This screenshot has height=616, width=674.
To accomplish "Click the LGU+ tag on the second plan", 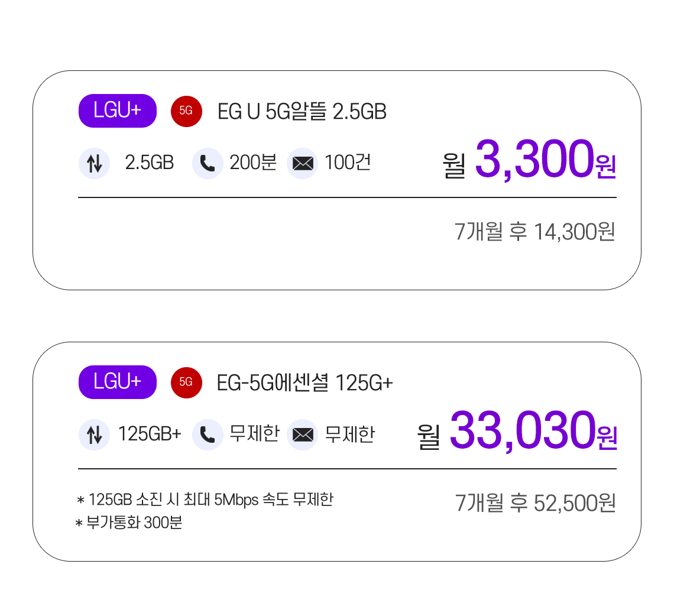I will pos(117,382).
